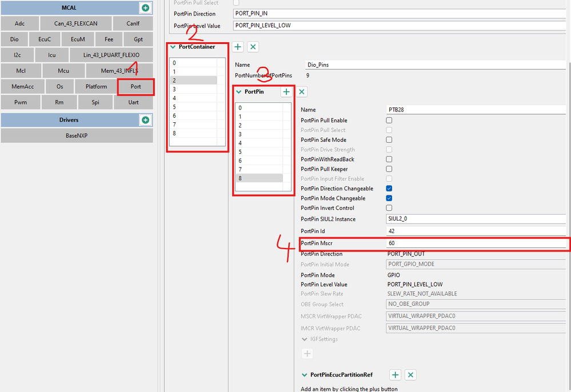Open the Dio module
The image size is (571, 392).
pos(14,39)
